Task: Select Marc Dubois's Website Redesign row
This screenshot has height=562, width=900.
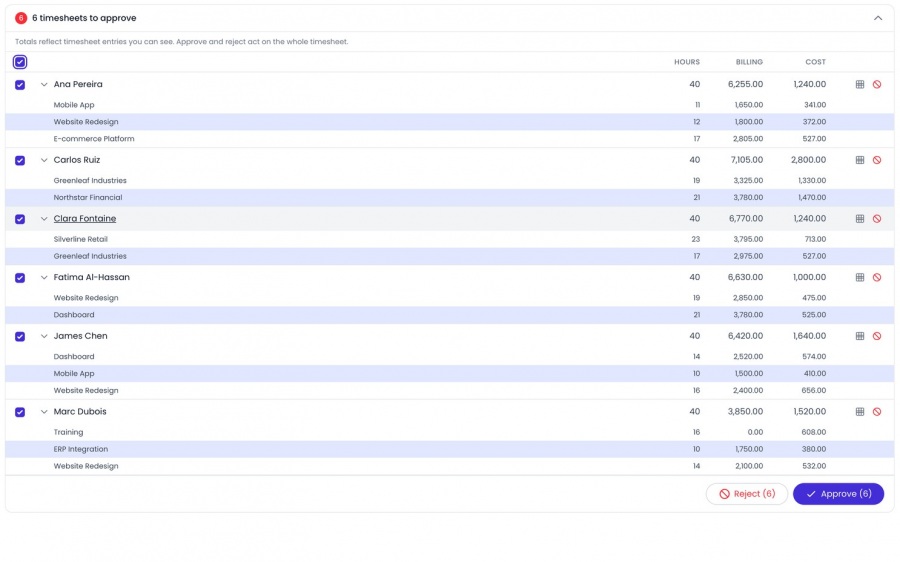Action: [449, 466]
